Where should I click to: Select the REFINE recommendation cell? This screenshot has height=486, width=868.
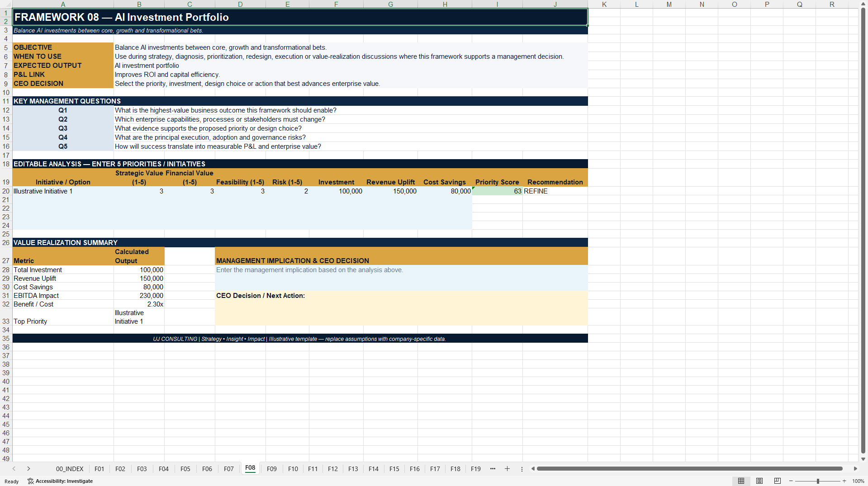coord(555,191)
